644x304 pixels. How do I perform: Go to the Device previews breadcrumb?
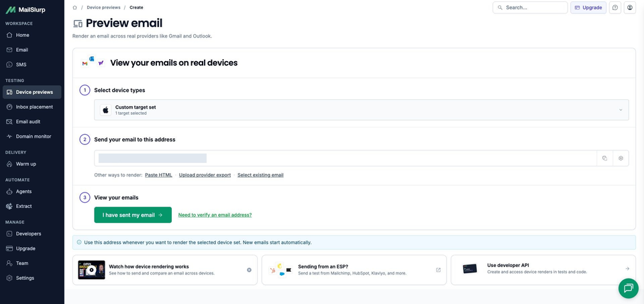(x=103, y=7)
